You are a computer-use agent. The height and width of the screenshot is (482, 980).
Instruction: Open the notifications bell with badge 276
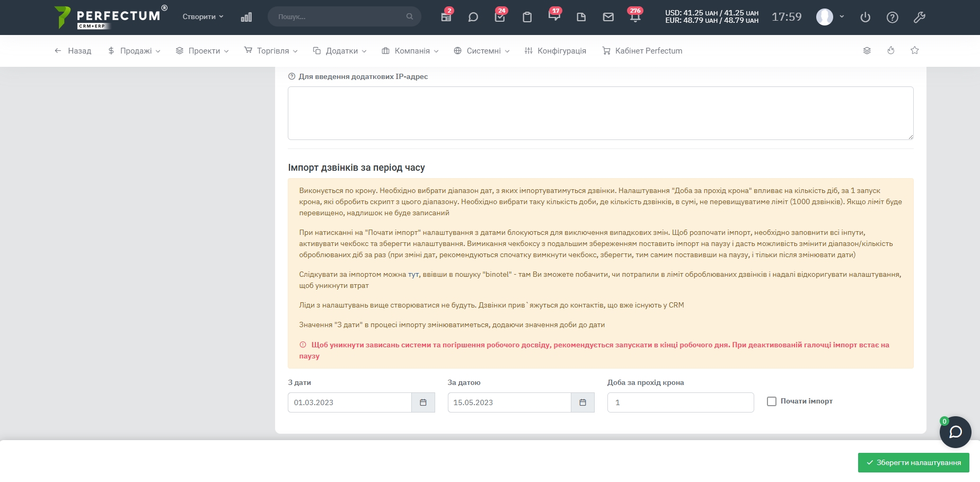click(x=635, y=17)
